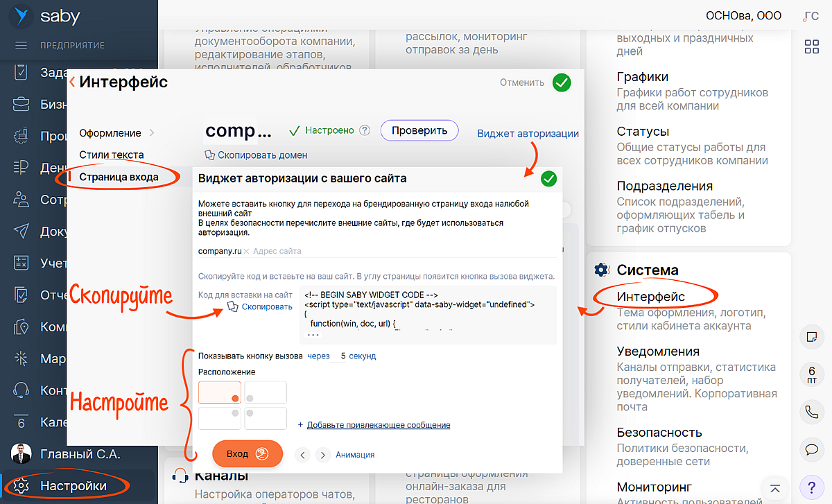Click the question mark help button
This screenshot has width=832, height=504.
[x=811, y=485]
